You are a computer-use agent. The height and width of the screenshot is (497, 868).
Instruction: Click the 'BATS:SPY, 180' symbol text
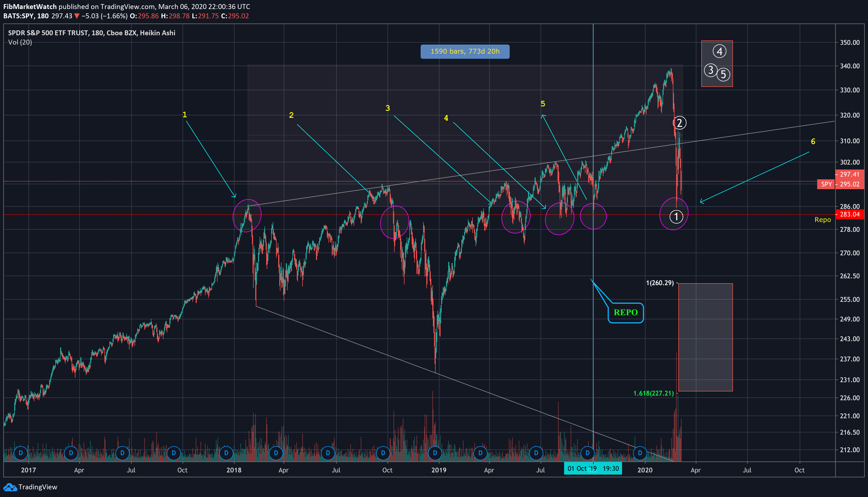click(x=26, y=16)
